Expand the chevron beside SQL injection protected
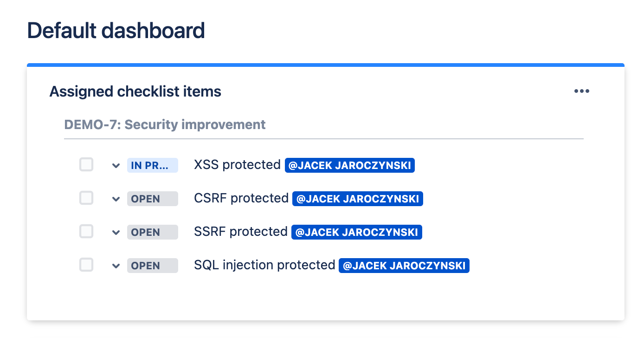Viewport: 644px width, 338px height. 116,265
